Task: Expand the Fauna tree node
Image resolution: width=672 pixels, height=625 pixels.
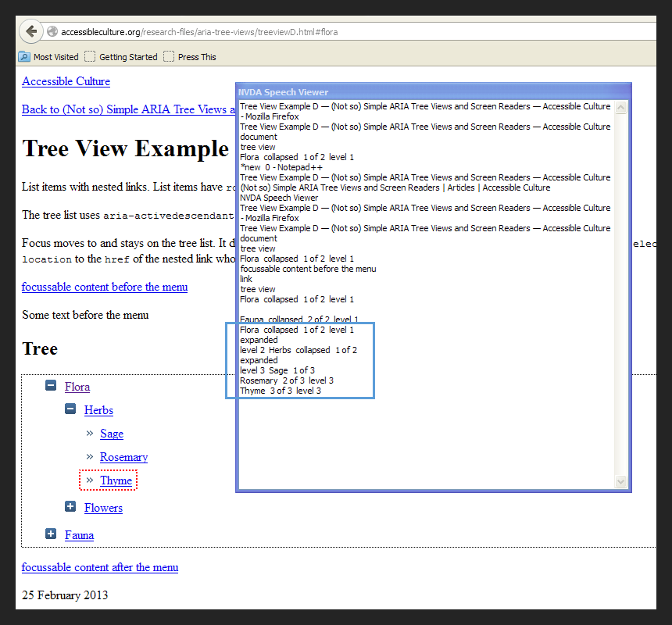Action: pyautogui.click(x=51, y=534)
